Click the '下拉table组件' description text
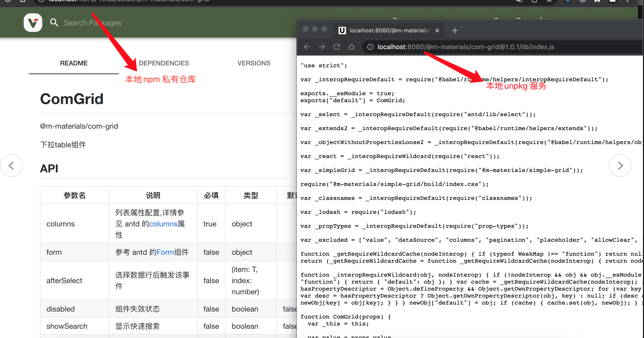Screen dimensions: 644x338 (x=63, y=144)
